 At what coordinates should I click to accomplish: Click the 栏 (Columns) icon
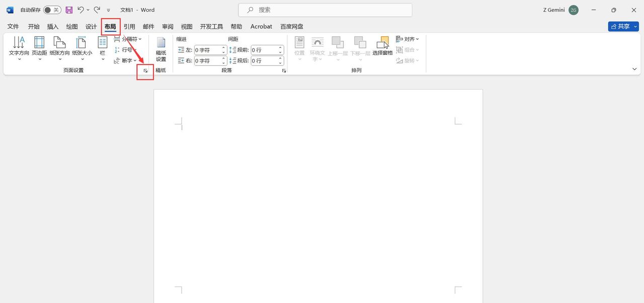(102, 48)
